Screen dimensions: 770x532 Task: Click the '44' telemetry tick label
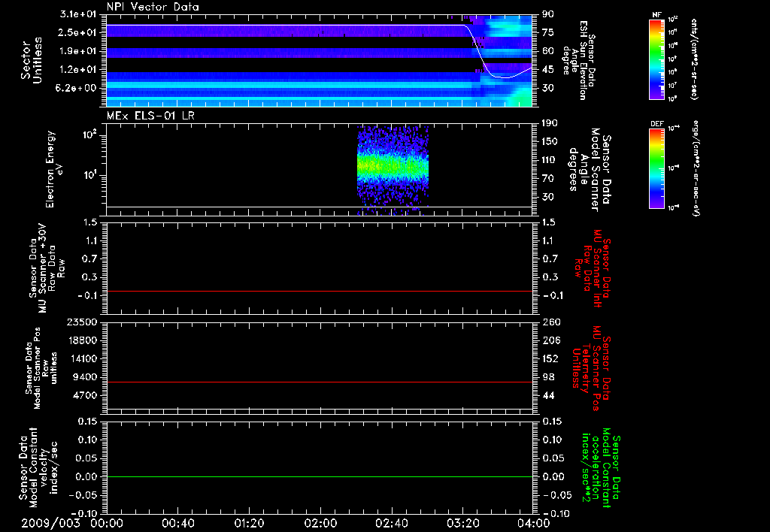pos(548,395)
